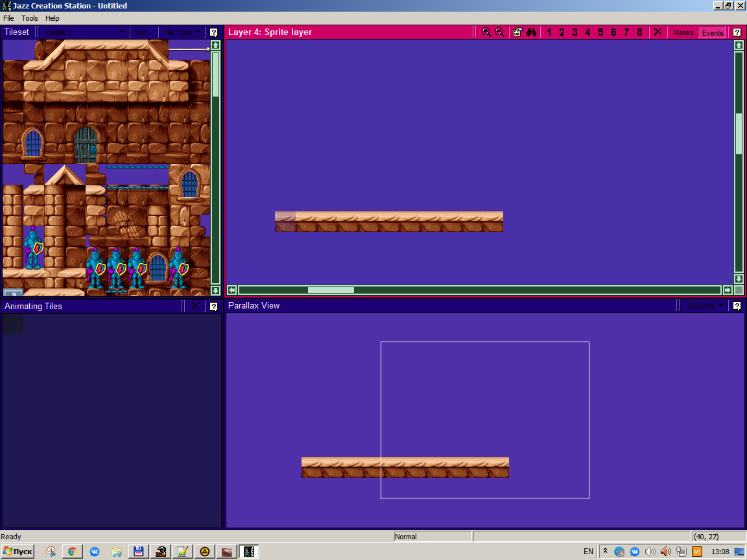Expand hidden system tray icons

605,552
